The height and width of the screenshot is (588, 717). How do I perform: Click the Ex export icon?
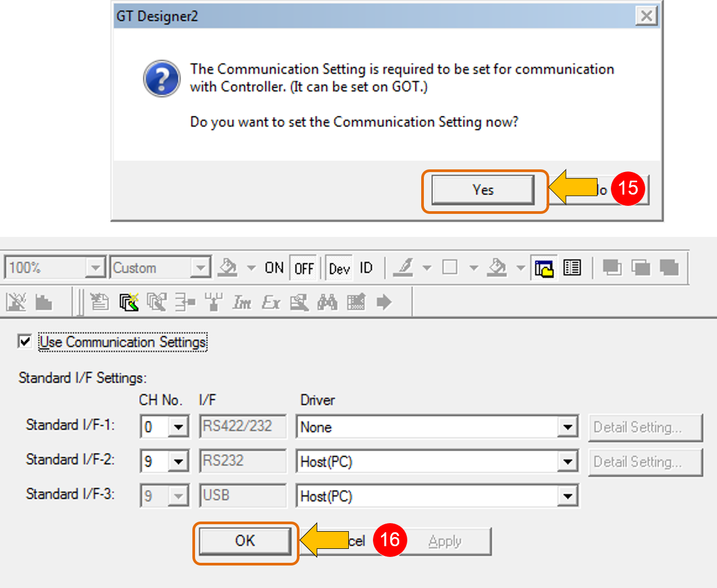pos(271,303)
